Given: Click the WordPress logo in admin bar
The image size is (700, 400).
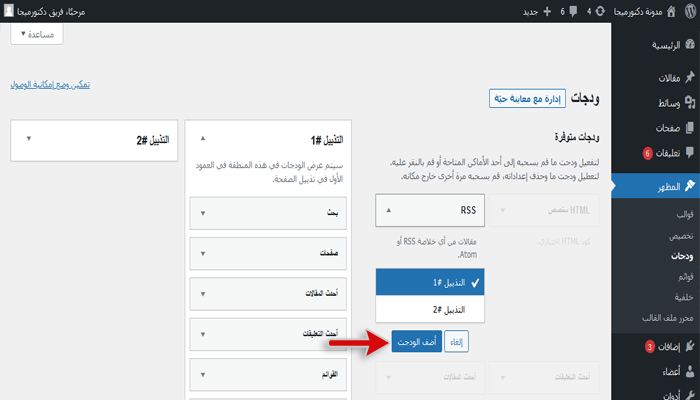Looking at the screenshot, I should [689, 11].
